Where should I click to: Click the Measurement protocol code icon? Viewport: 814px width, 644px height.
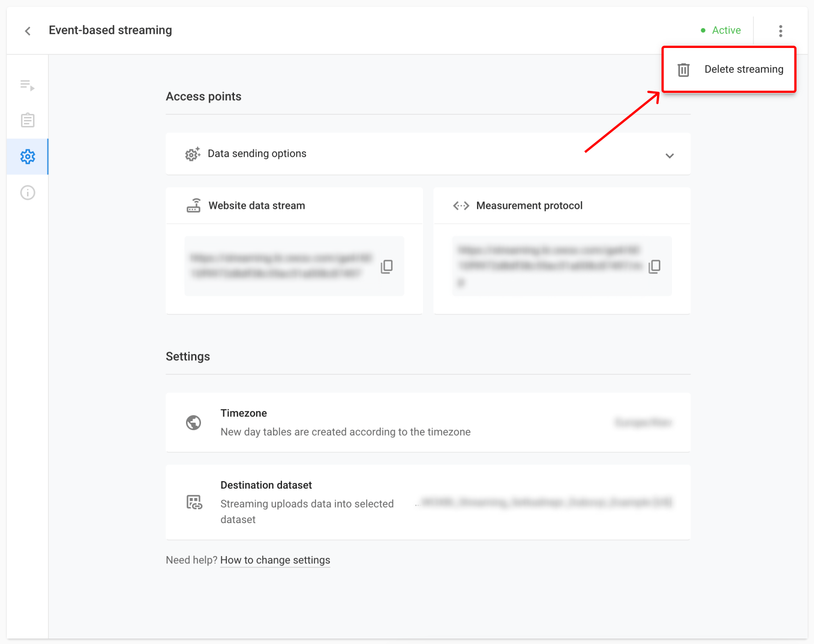[x=460, y=205]
